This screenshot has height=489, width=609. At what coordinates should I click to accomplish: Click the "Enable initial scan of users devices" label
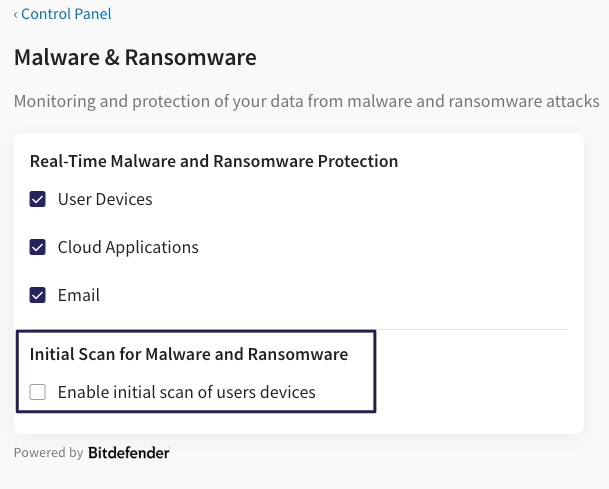pos(187,392)
